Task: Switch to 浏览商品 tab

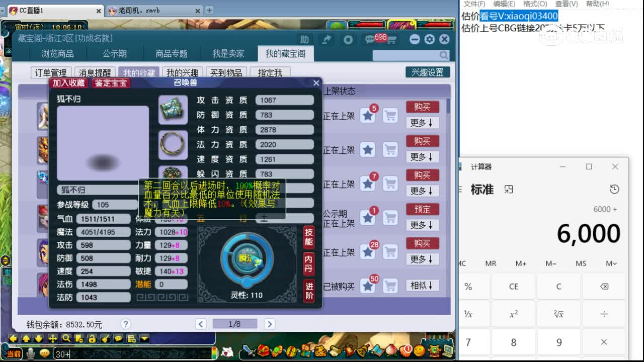Action: point(57,54)
